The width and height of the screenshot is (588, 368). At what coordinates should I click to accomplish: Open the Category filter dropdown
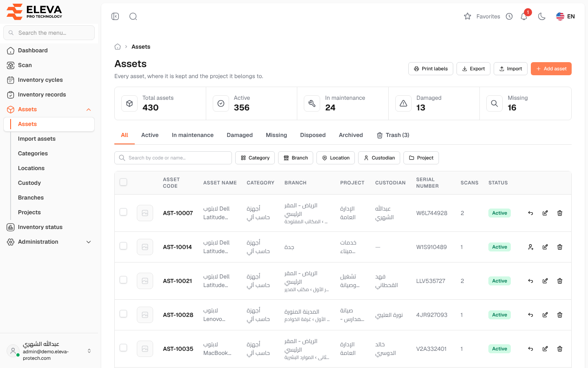tap(255, 158)
